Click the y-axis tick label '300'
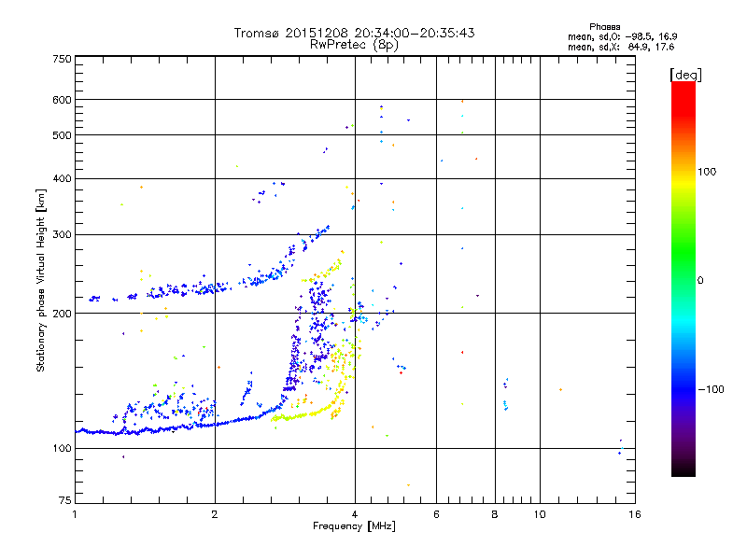Viewport: 747px width, 560px height. (x=62, y=235)
